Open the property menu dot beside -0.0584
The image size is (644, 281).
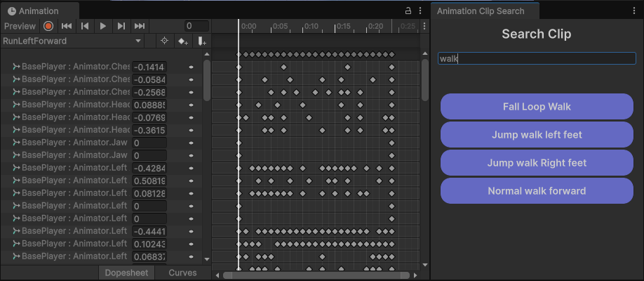[x=191, y=79]
